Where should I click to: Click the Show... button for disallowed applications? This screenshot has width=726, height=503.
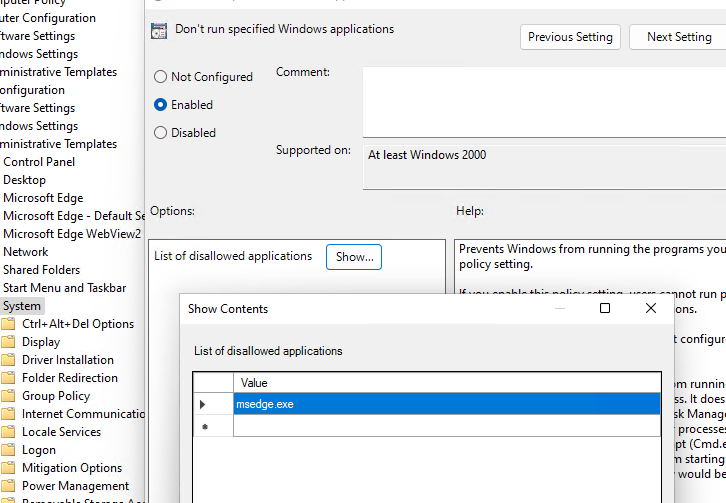pos(354,257)
